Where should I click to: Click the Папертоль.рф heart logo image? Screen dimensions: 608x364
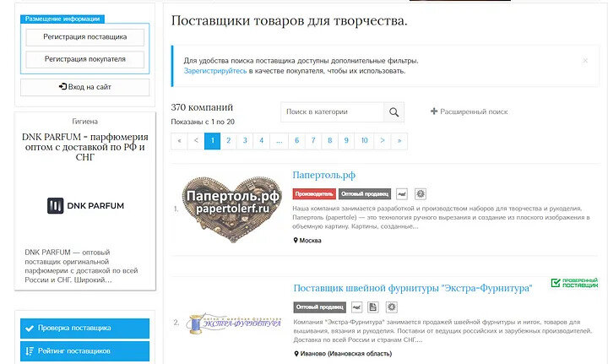coord(232,209)
